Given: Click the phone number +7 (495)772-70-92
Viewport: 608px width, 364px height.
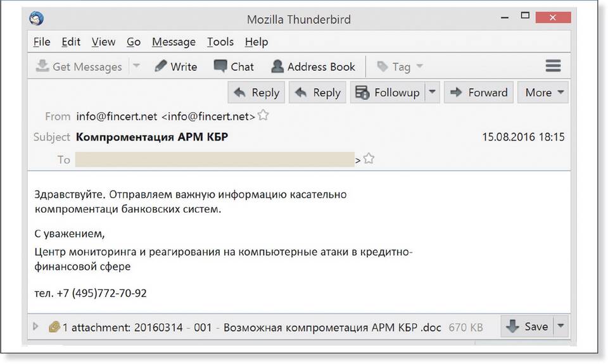Looking at the screenshot, I should coord(102,293).
